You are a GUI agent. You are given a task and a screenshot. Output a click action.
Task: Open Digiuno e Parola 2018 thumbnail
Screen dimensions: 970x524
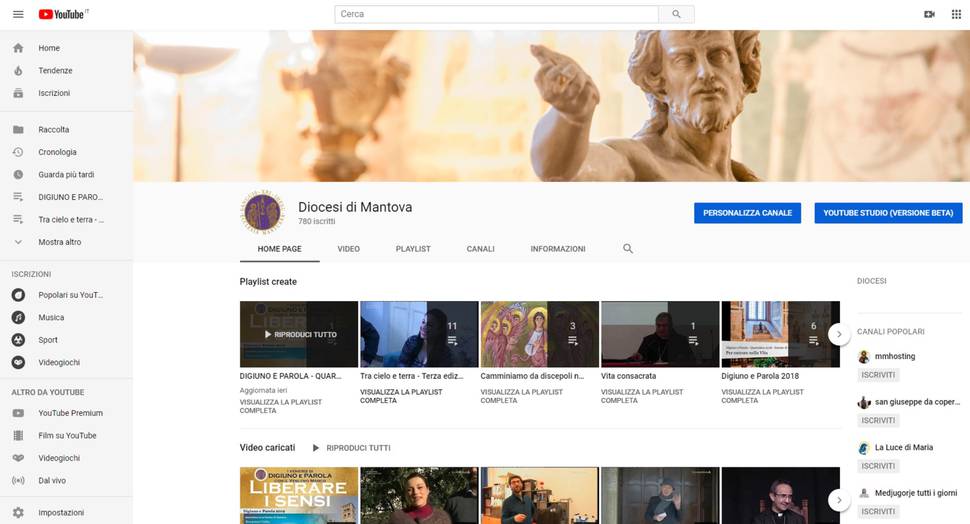pyautogui.click(x=780, y=334)
